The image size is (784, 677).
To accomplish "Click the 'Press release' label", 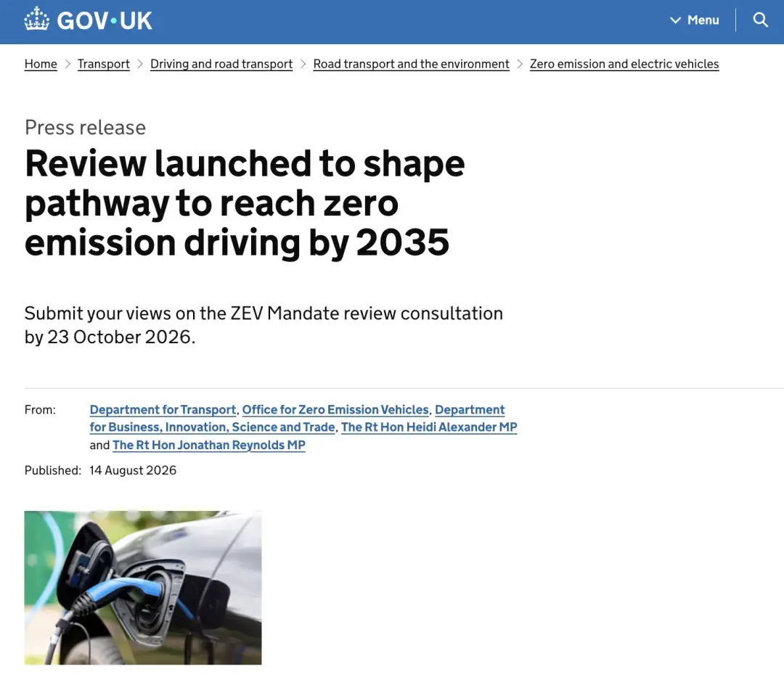I will click(x=86, y=128).
